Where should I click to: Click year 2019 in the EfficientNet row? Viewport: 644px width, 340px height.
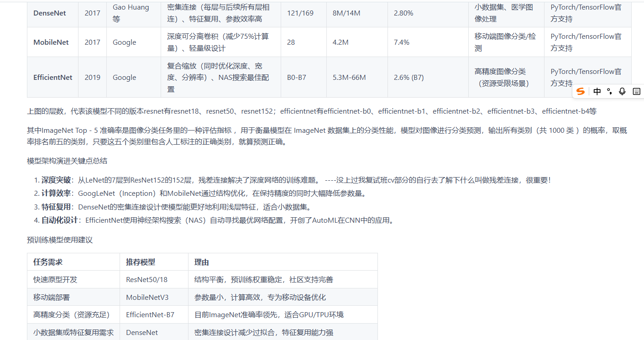(x=92, y=78)
